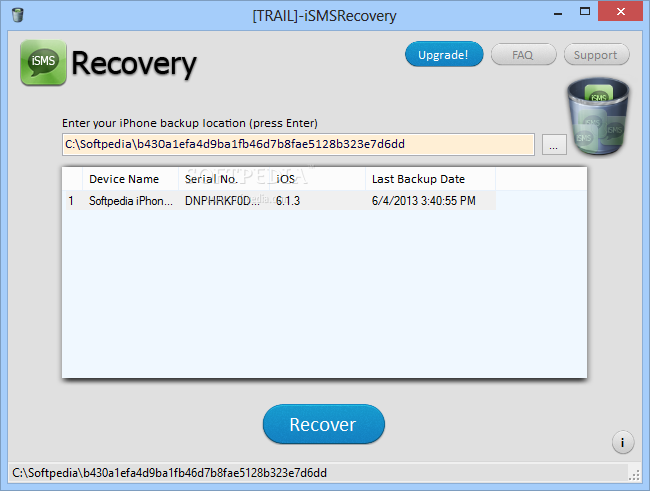The image size is (650, 491).
Task: Sort by iOS column header
Action: [x=318, y=179]
